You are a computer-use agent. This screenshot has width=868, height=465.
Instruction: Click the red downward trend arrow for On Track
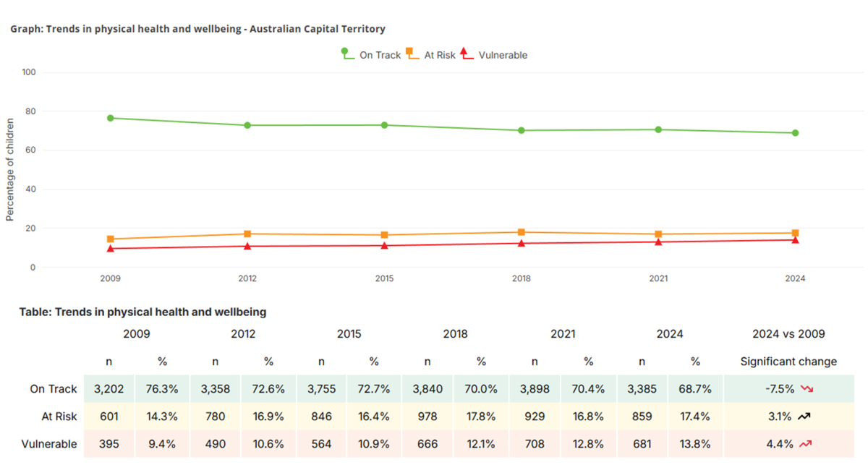coord(807,389)
